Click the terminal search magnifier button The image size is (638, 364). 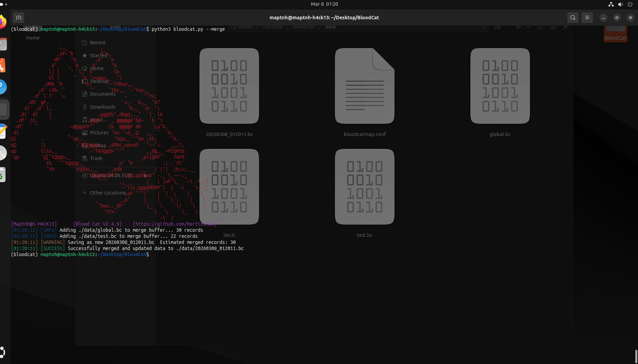[573, 18]
